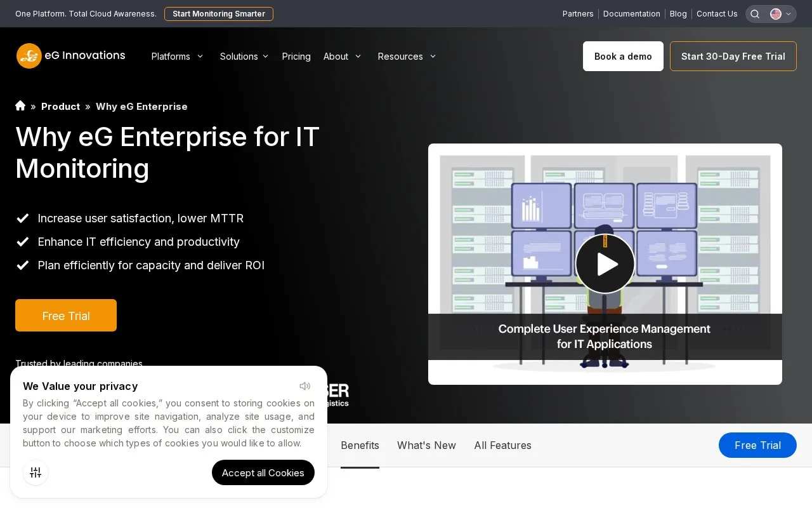Click 'We Value your privacy' heading
The height and width of the screenshot is (508, 812).
click(x=80, y=386)
